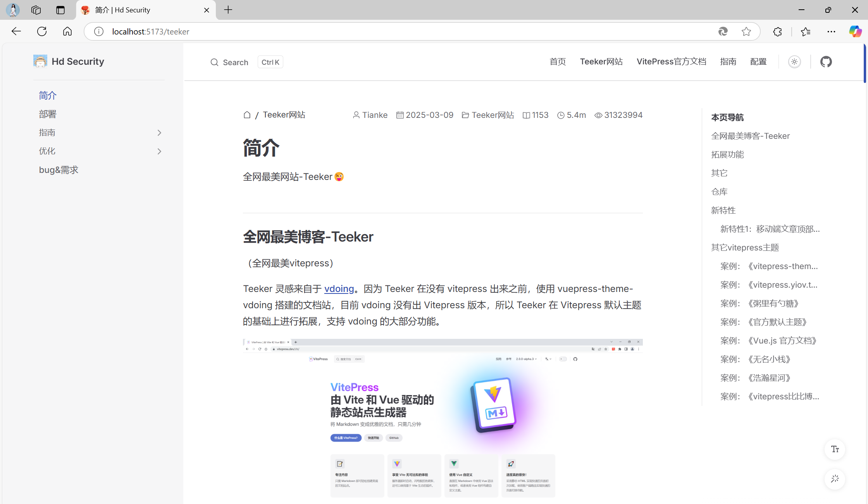Go to 首页 in top navigation
Image resolution: width=868 pixels, height=504 pixels.
558,62
